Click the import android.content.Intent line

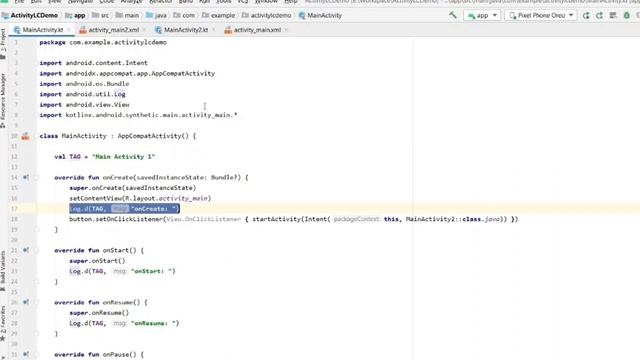coord(93,63)
